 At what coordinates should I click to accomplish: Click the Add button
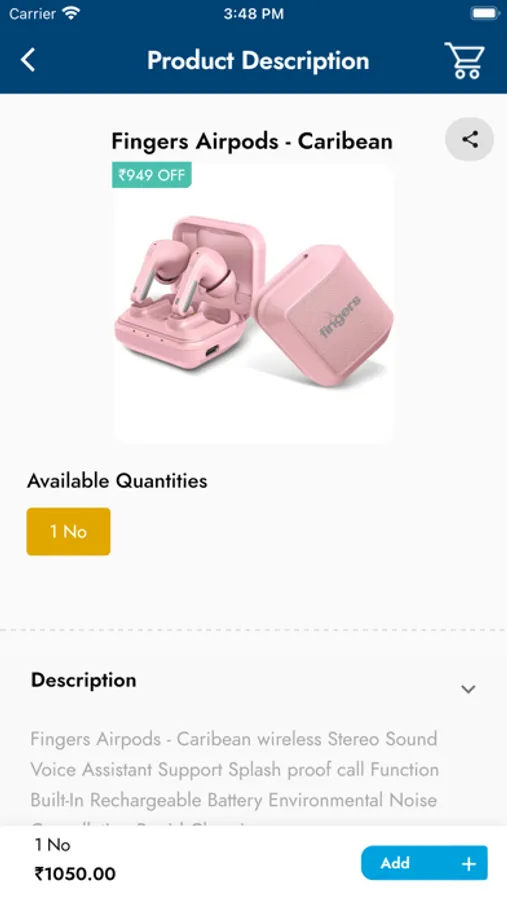pyautogui.click(x=424, y=863)
